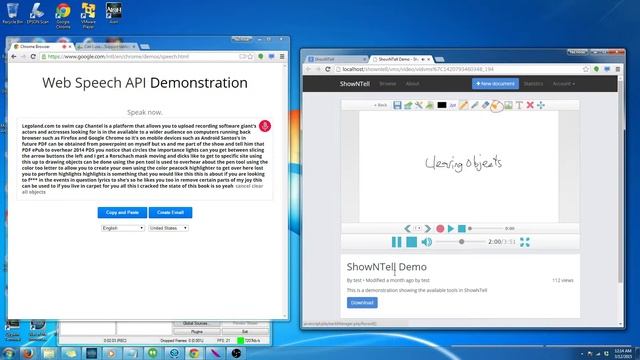The image size is (640, 360).
Task: Click the ShowNTell page vertical scrollbar
Action: tap(620, 182)
